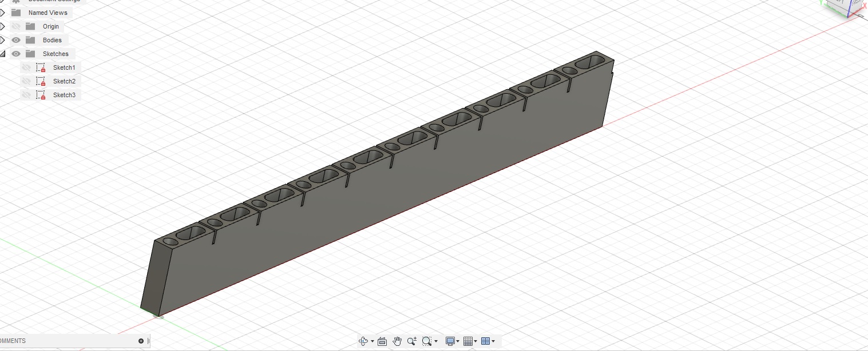Viewport: 868px width, 351px height.
Task: Collapse the Sketches folder node
Action: click(x=2, y=54)
